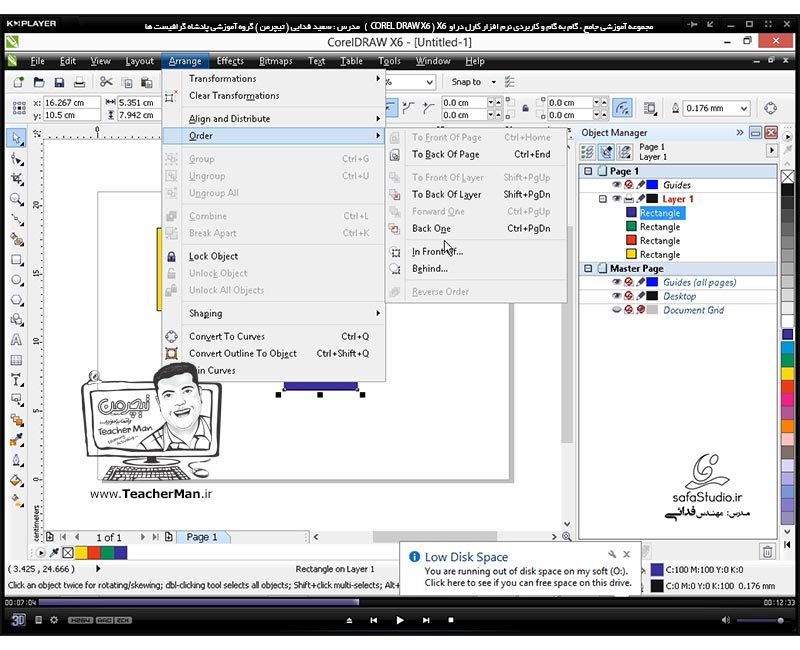Toggle the eye visibility of Layer 1

coord(616,199)
